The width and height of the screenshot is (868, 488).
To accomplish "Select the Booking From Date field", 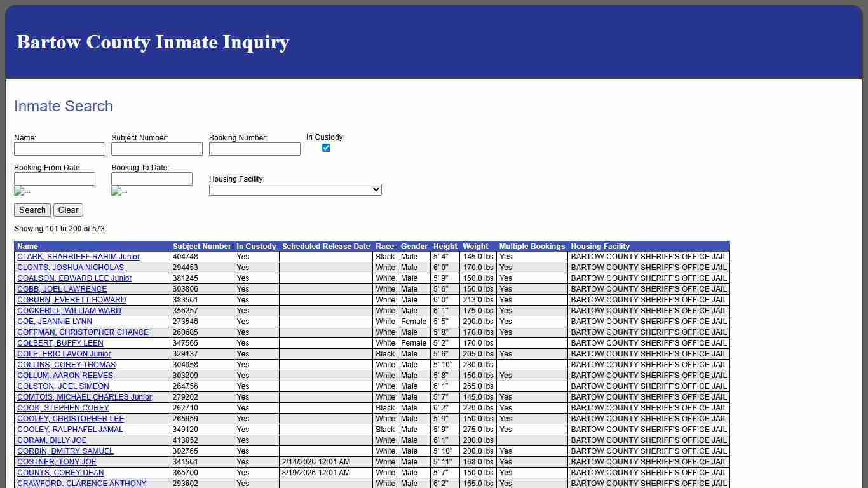I will pos(55,179).
